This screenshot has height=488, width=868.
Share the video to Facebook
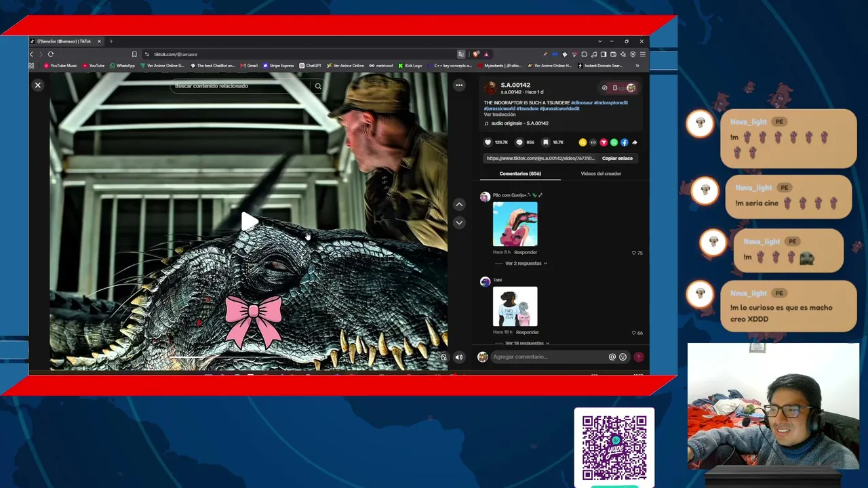[624, 142]
